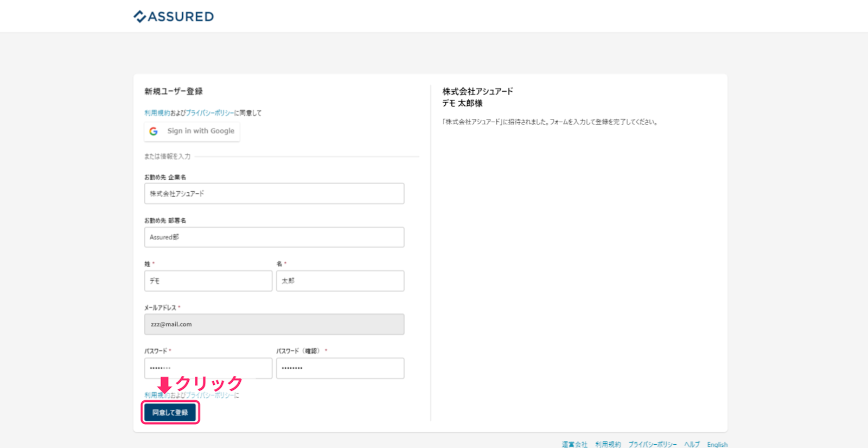
Task: Open プライバシーポリシー footer link
Action: (653, 444)
